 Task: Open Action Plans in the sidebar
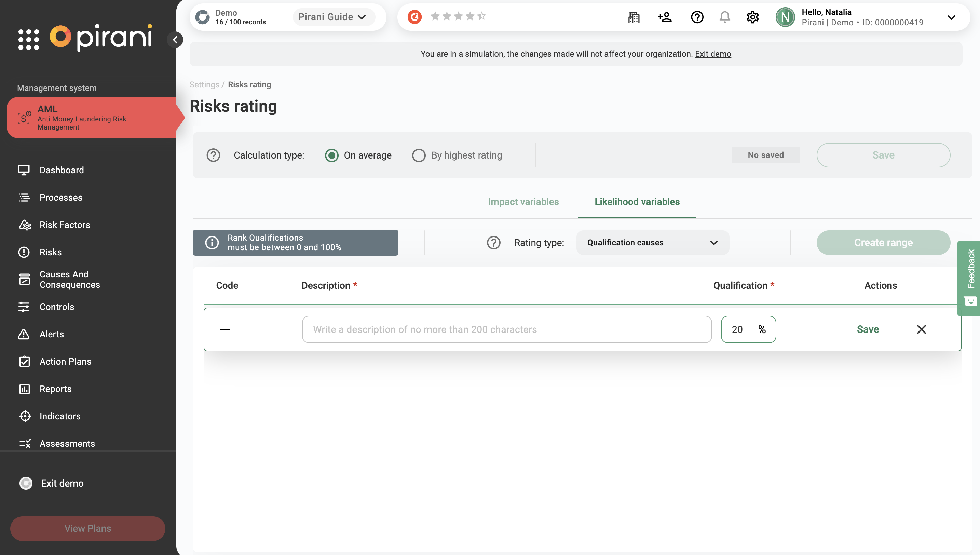[x=66, y=361]
